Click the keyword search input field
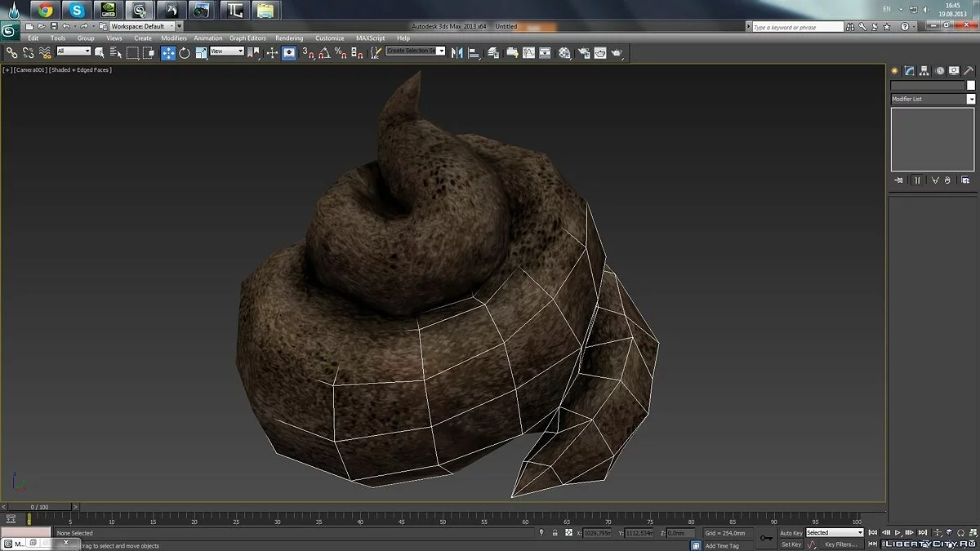The image size is (980, 551). (x=796, y=27)
